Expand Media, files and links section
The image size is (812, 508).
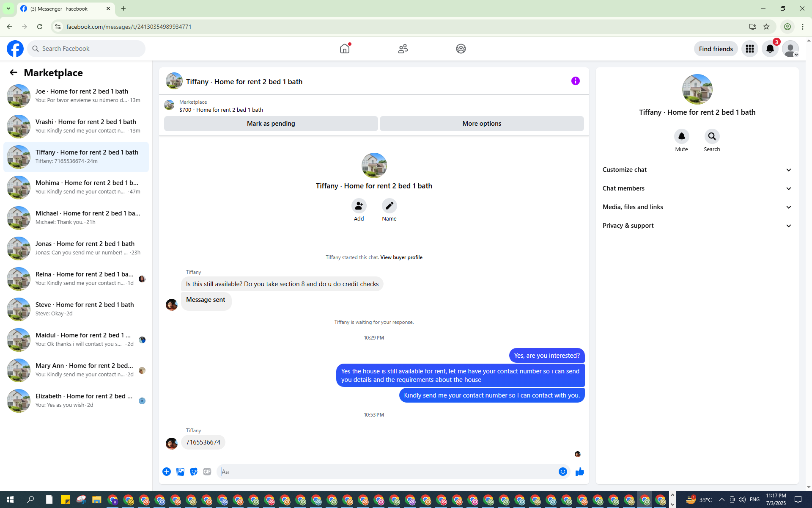[697, 207]
